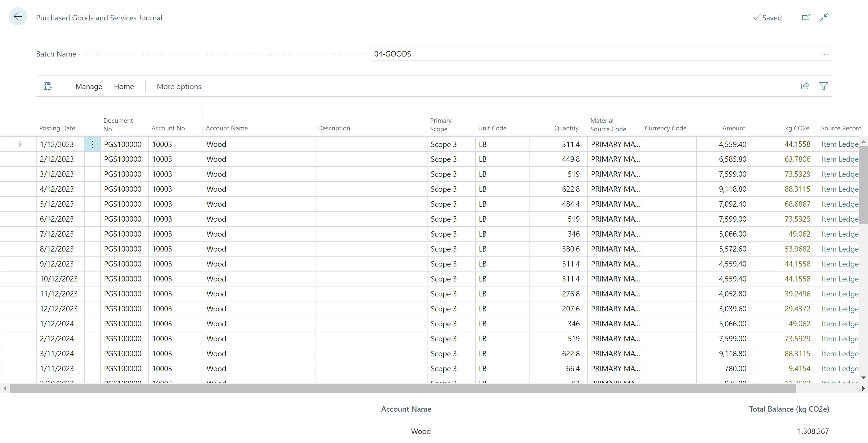The width and height of the screenshot is (868, 443).
Task: Click the Source Record column header
Action: (x=841, y=128)
